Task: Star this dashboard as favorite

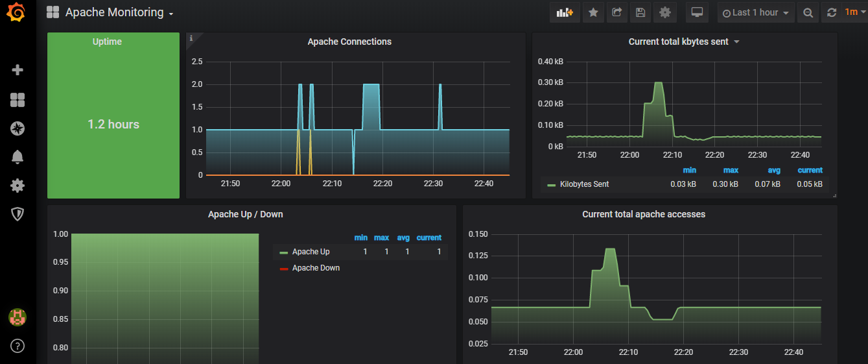Action: click(x=593, y=12)
